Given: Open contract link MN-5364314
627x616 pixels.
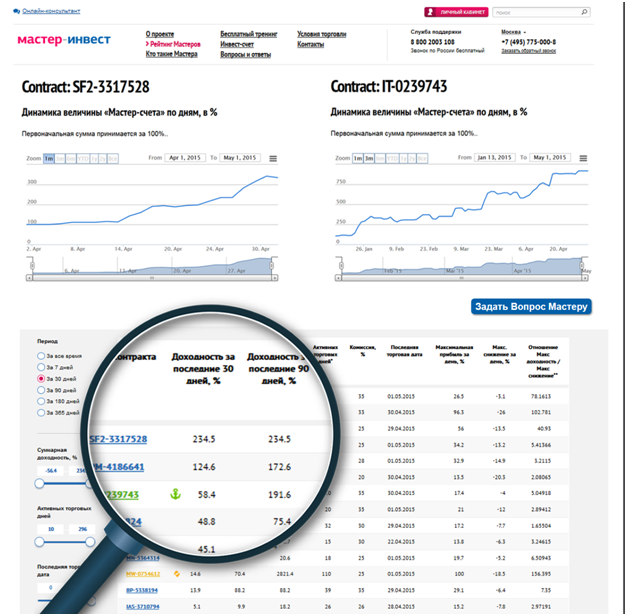Looking at the screenshot, I should point(143,558).
